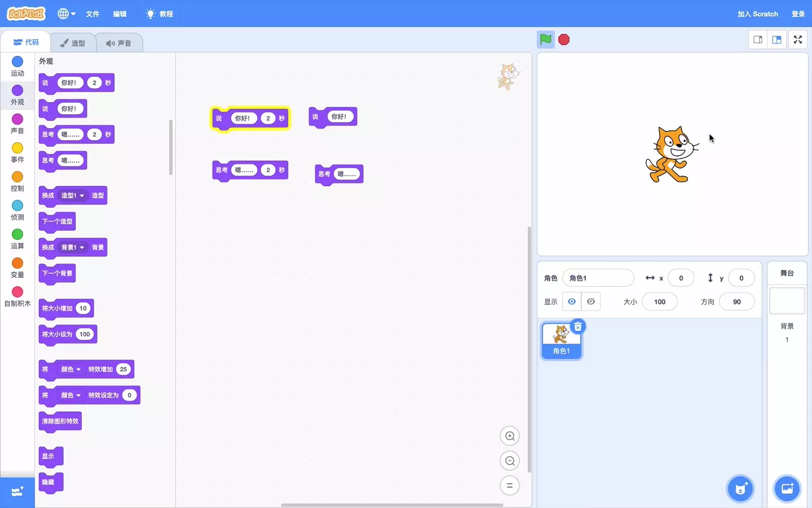Open 教程 tutorials
Viewport: 812px width, 508px height.
coord(160,14)
